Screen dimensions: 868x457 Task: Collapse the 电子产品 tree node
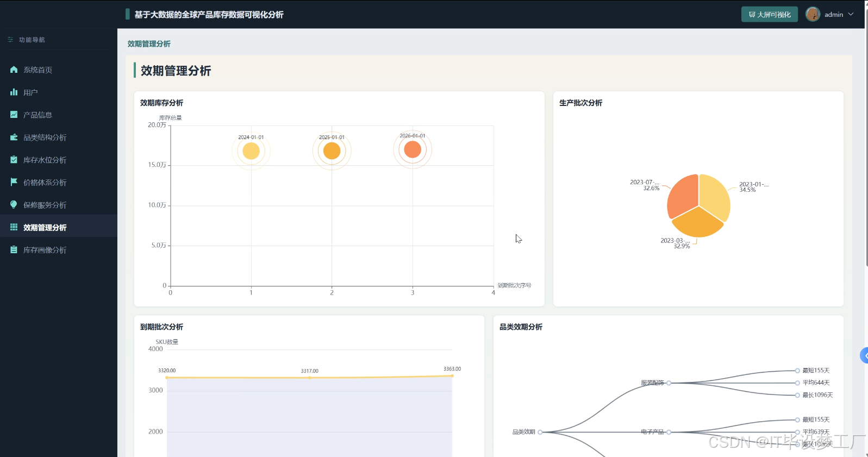point(669,432)
